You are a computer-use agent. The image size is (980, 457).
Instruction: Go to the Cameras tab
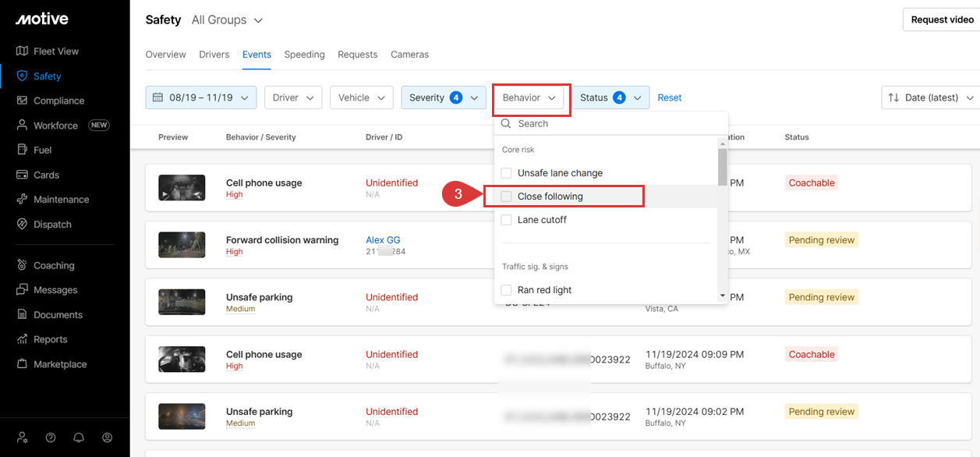click(409, 55)
